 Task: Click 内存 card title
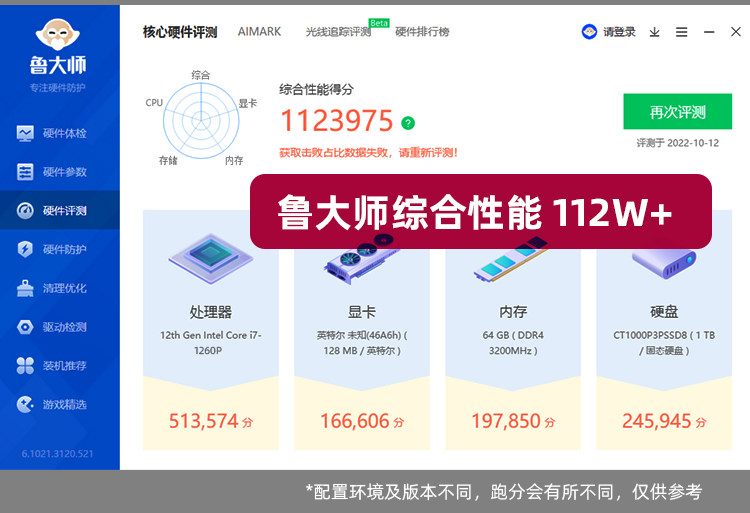tap(513, 312)
